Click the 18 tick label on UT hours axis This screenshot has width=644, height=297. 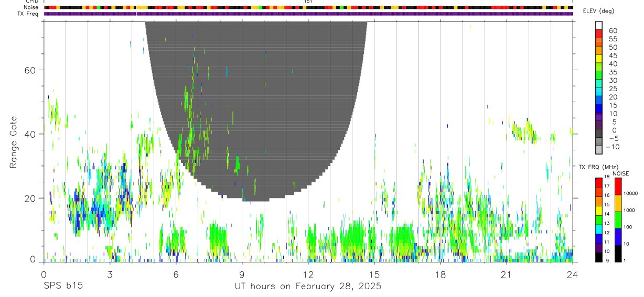click(x=441, y=274)
